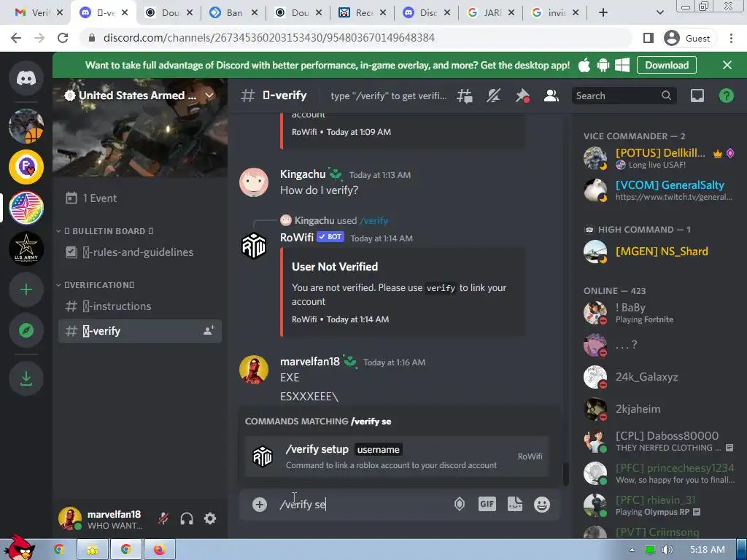Open the GIF picker
The image size is (747, 560).
[487, 504]
